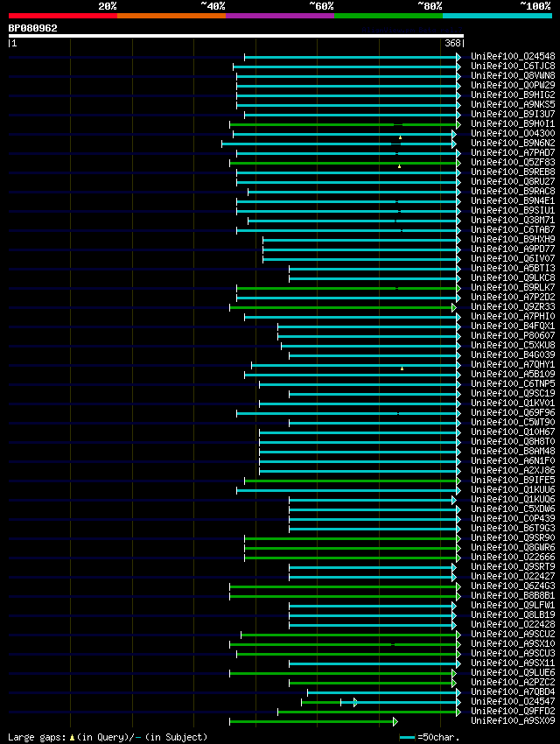This screenshot has width=560, height=744.
Task: Click the arrowhead ending the UniRef100_A9SX09 bar
Action: [x=395, y=722]
